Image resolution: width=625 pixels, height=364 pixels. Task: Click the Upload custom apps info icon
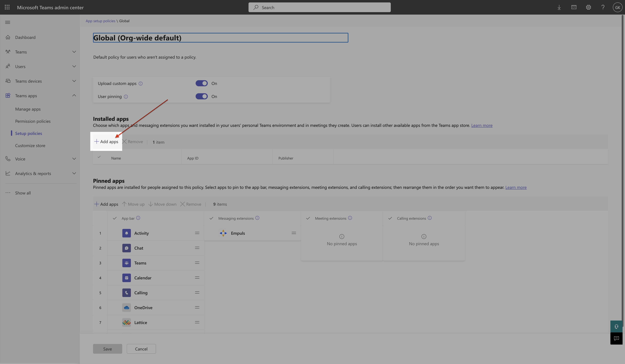[x=141, y=84]
